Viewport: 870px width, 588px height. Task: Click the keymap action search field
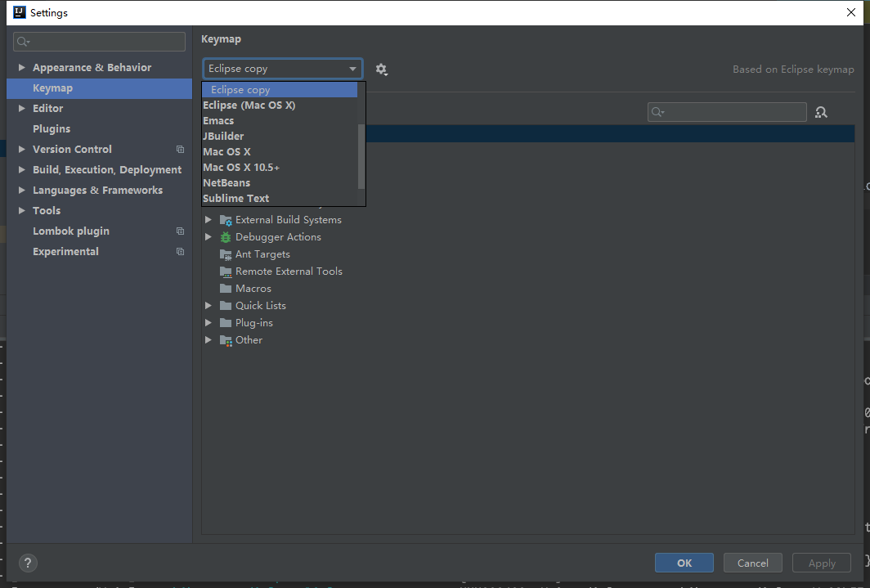[x=727, y=112]
